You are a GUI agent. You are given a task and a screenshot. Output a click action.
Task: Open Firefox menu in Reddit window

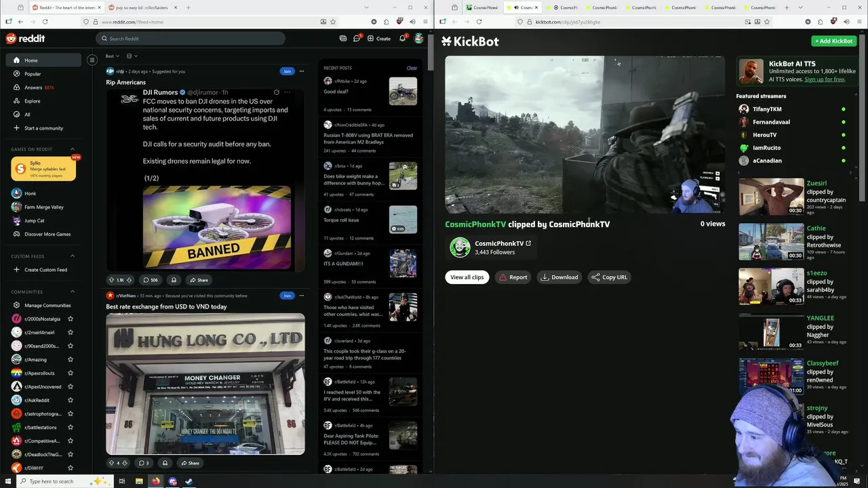click(425, 22)
